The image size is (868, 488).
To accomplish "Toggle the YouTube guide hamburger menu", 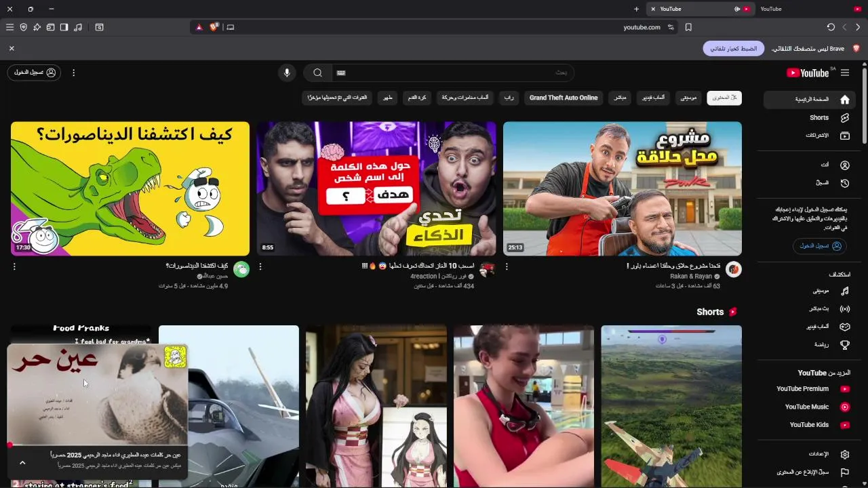I will click(x=844, y=73).
